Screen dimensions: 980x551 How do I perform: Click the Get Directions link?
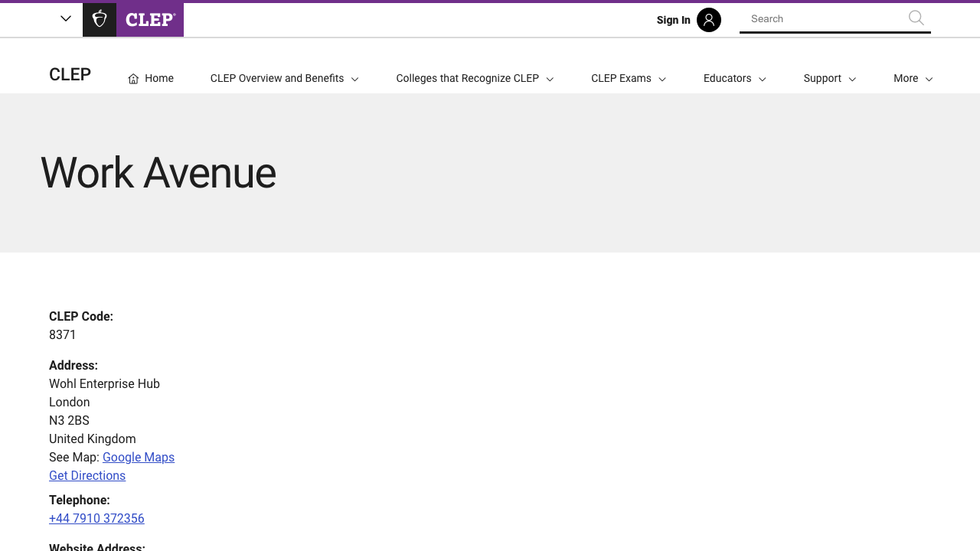click(87, 476)
